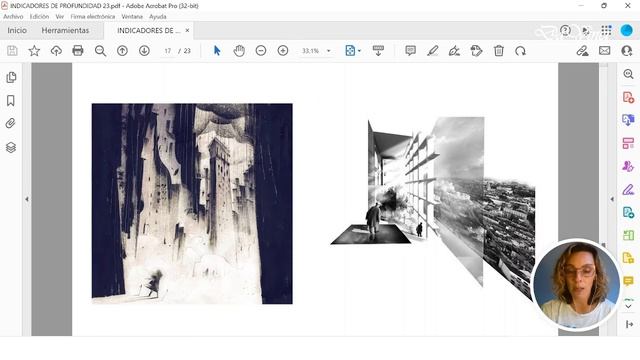
Task: Print the document with printer icon
Action: point(78,51)
